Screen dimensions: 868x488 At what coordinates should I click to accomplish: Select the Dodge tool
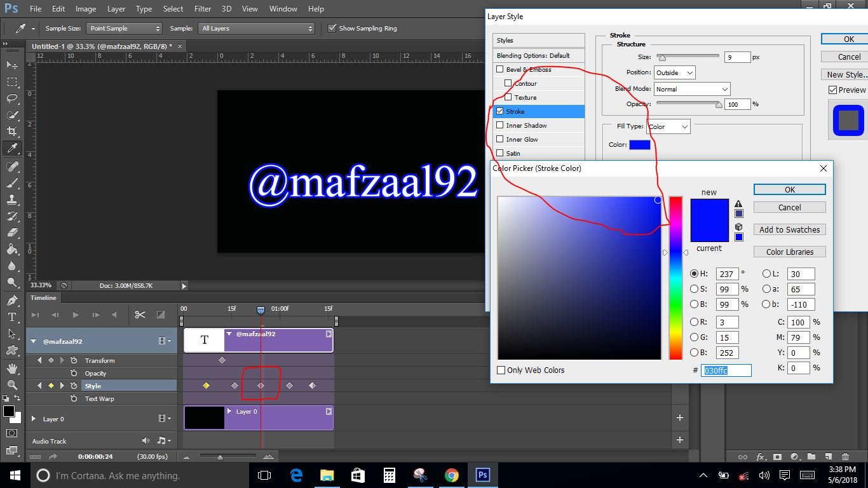[12, 282]
